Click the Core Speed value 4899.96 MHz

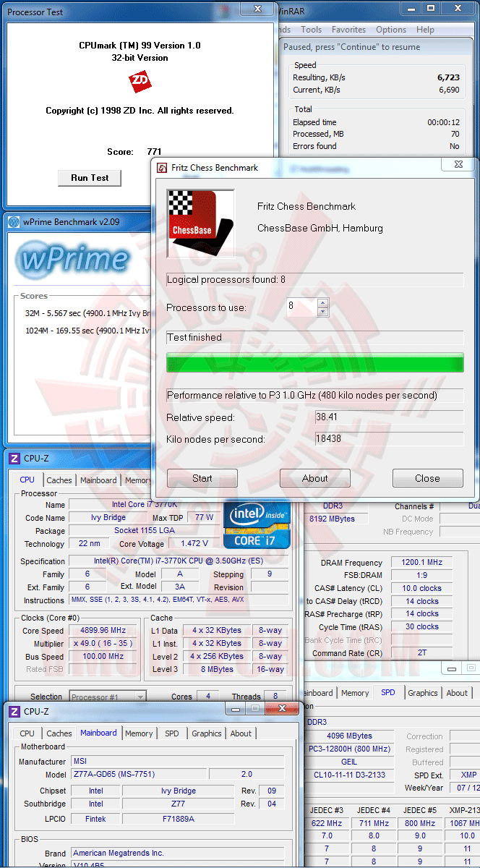[x=103, y=630]
